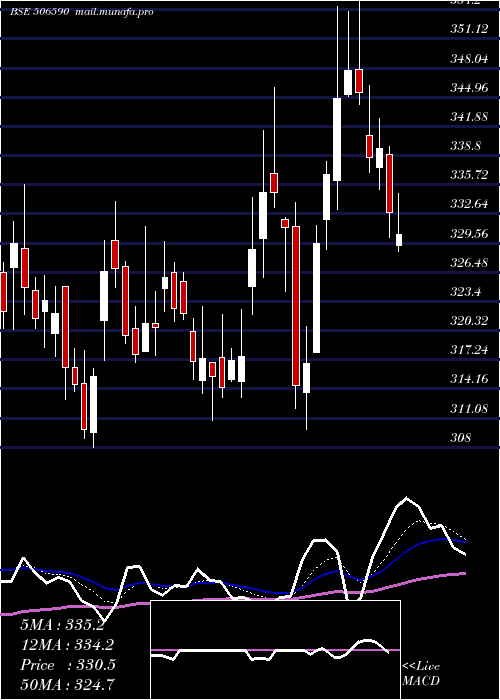Screen dimensions: 500x700
Task: Select the 348.04 price axis label
Action: click(469, 58)
